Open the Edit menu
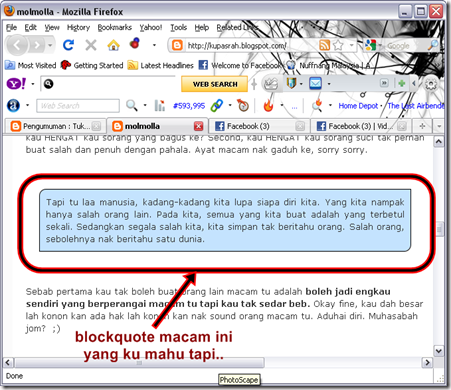Image resolution: width=451 pixels, height=390 pixels. click(31, 27)
